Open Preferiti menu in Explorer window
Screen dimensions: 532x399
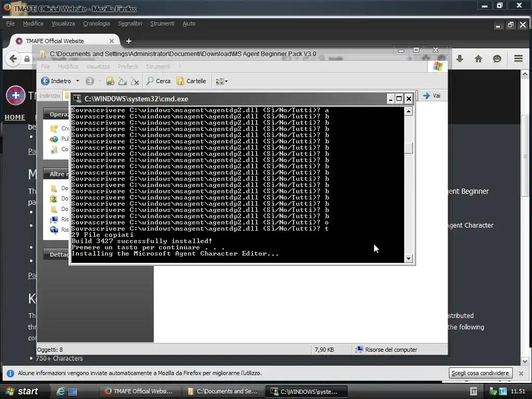[128, 66]
